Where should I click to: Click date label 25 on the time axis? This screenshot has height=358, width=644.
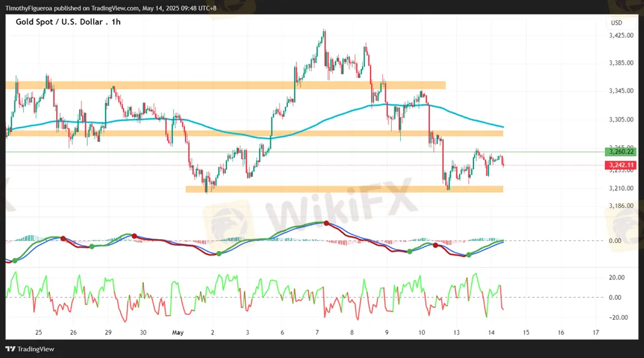(x=38, y=332)
